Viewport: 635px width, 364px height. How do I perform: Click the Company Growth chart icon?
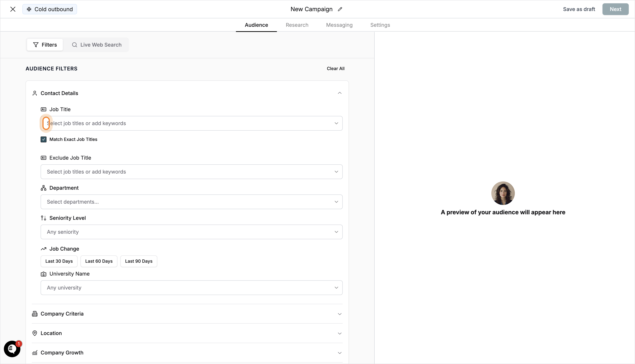pos(35,352)
